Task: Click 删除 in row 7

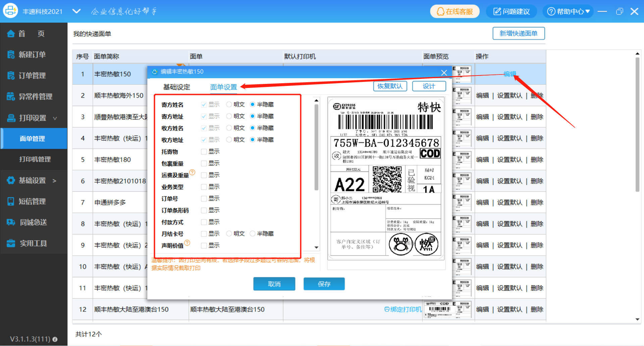Action: tap(537, 202)
